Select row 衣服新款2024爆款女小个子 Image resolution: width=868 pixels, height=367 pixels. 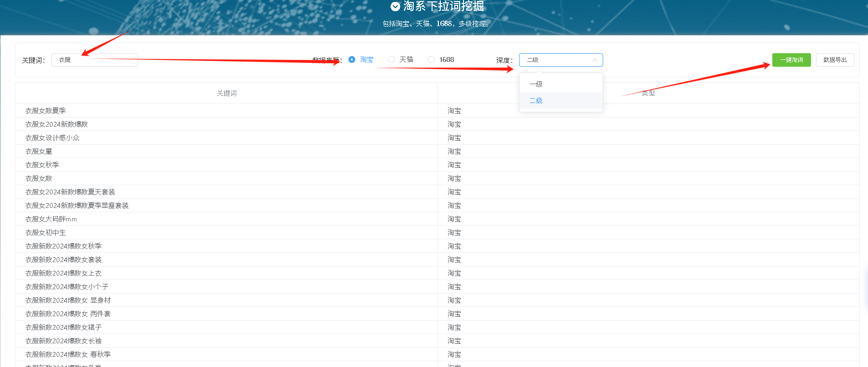[437, 287]
